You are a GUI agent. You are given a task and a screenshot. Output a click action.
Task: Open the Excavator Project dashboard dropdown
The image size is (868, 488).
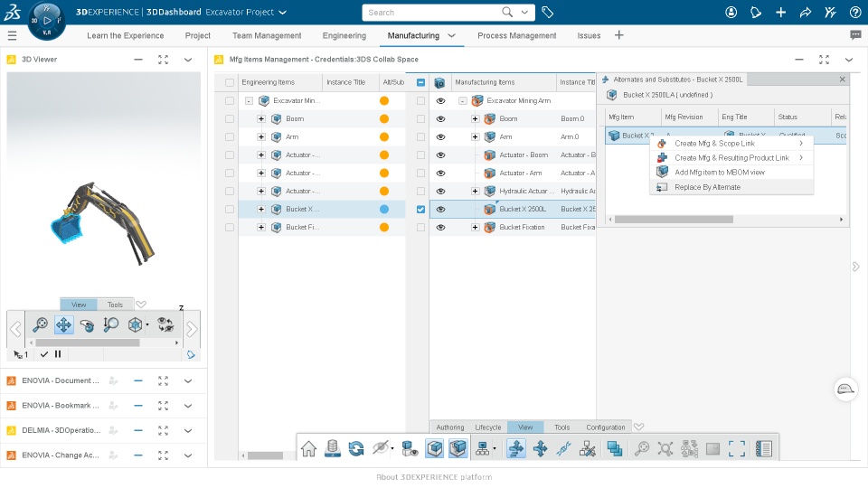coord(282,12)
